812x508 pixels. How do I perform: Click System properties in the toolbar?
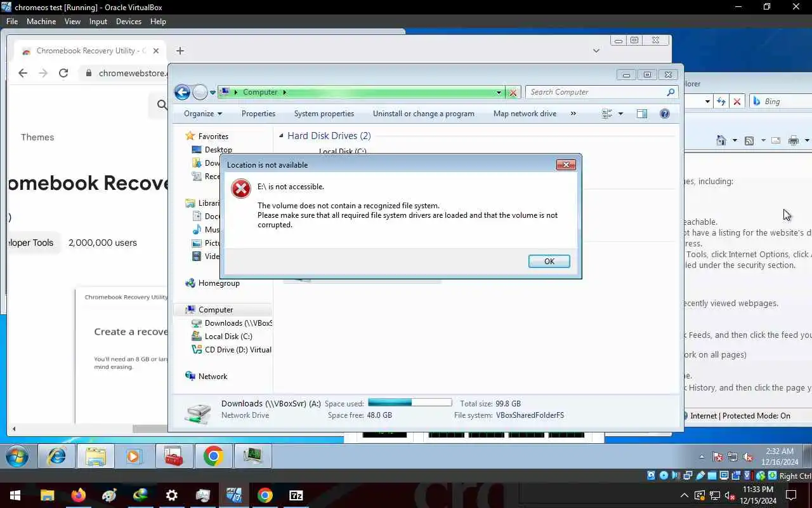[x=324, y=114]
